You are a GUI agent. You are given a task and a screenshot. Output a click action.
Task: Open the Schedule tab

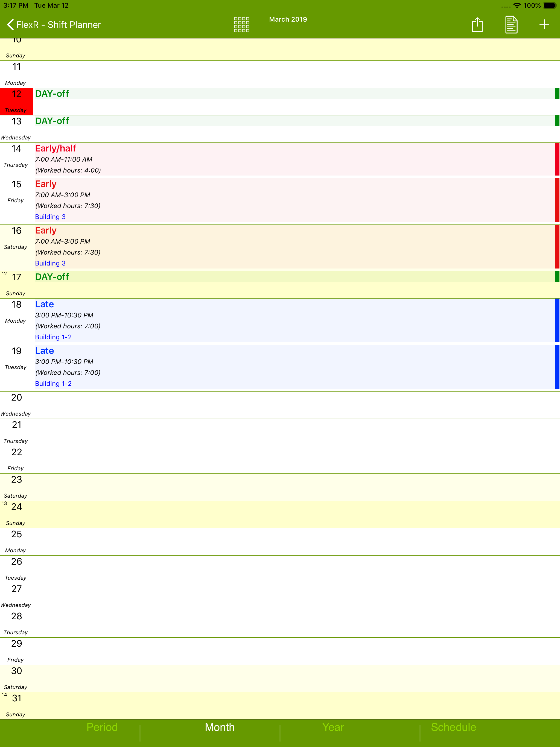(x=453, y=727)
